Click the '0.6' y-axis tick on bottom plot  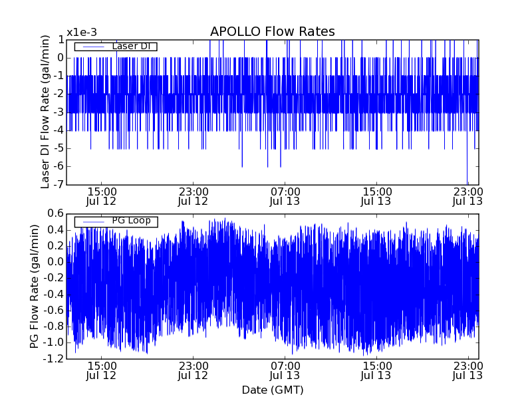click(55, 213)
